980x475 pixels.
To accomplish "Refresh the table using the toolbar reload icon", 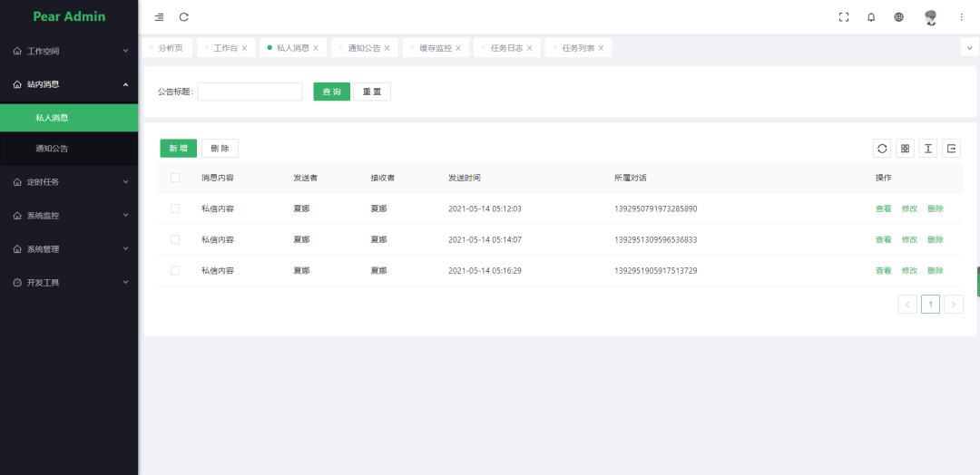I will tap(882, 149).
